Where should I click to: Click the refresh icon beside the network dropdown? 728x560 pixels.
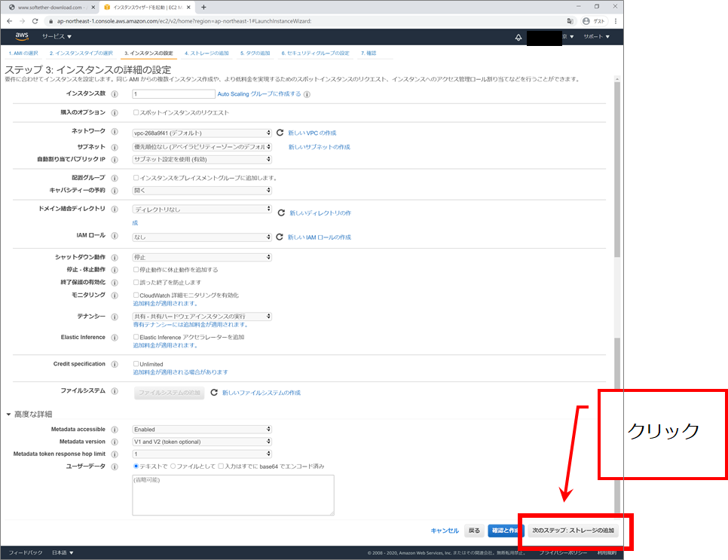280,133
